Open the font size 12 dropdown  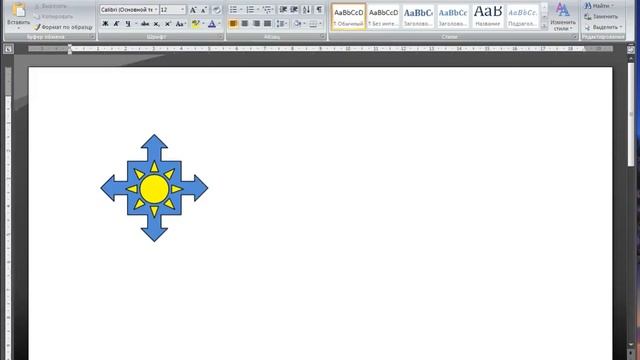click(x=182, y=9)
